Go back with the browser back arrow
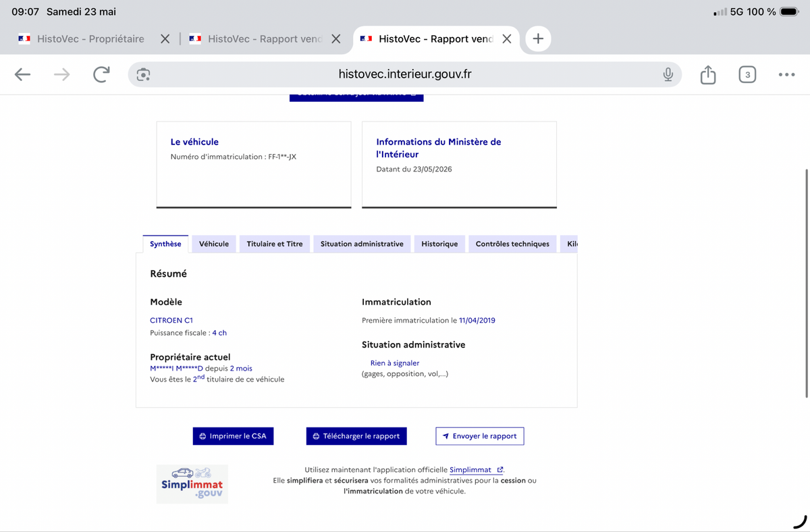The width and height of the screenshot is (810, 532). [x=23, y=74]
